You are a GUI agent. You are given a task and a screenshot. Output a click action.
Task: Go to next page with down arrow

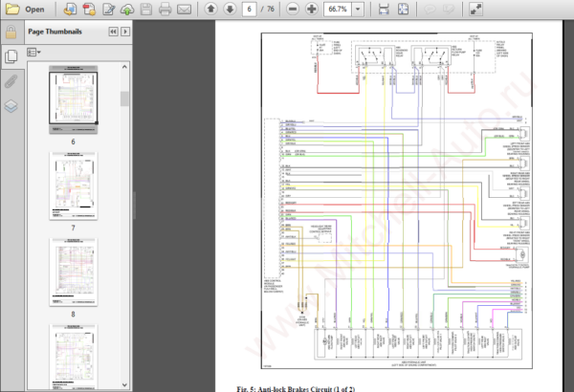click(x=230, y=9)
